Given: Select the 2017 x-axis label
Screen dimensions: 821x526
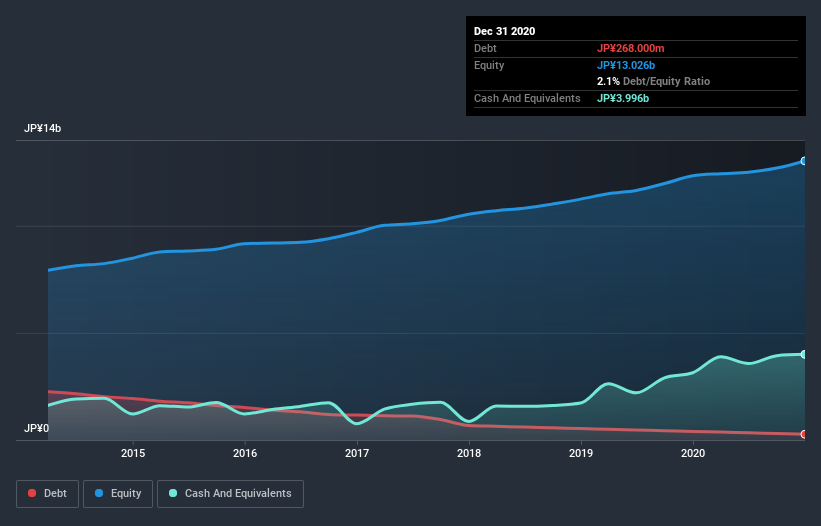Looking at the screenshot, I should [357, 453].
